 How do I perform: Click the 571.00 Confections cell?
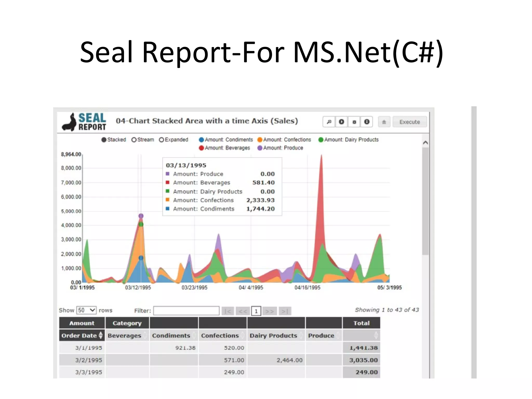click(223, 360)
